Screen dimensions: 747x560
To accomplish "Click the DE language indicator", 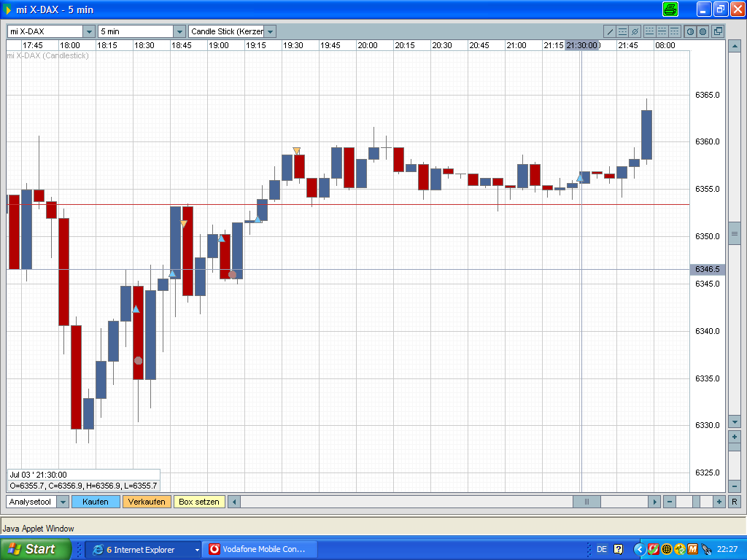I will tap(602, 550).
